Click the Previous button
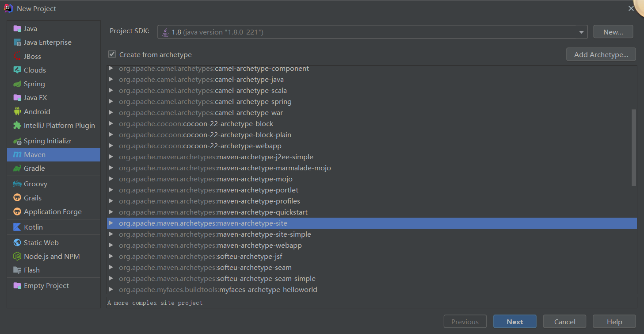Image resolution: width=644 pixels, height=334 pixels. point(465,322)
